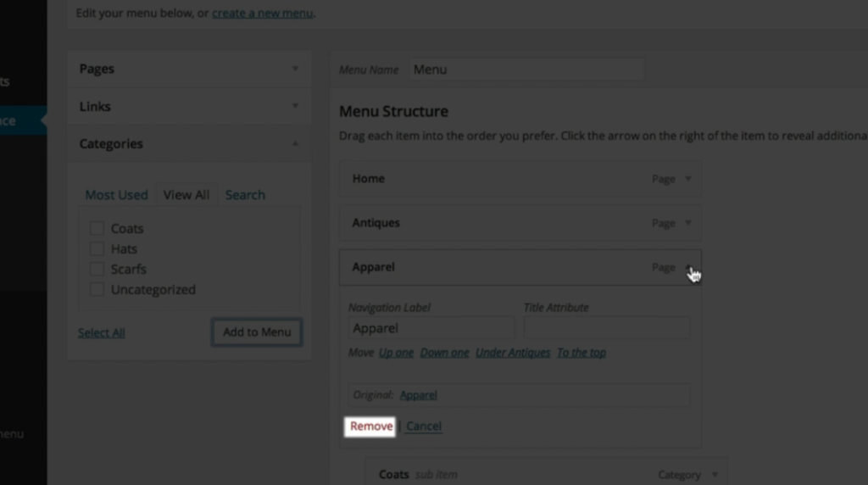Viewport: 868px width, 485px height.
Task: Collapse the Apparel menu item arrow
Action: [x=688, y=267]
